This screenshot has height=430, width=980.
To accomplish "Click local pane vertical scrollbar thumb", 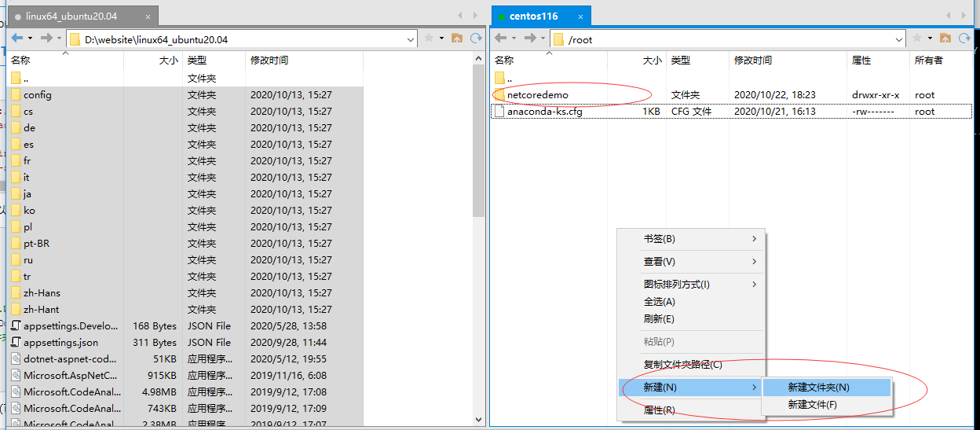I will coord(479,141).
